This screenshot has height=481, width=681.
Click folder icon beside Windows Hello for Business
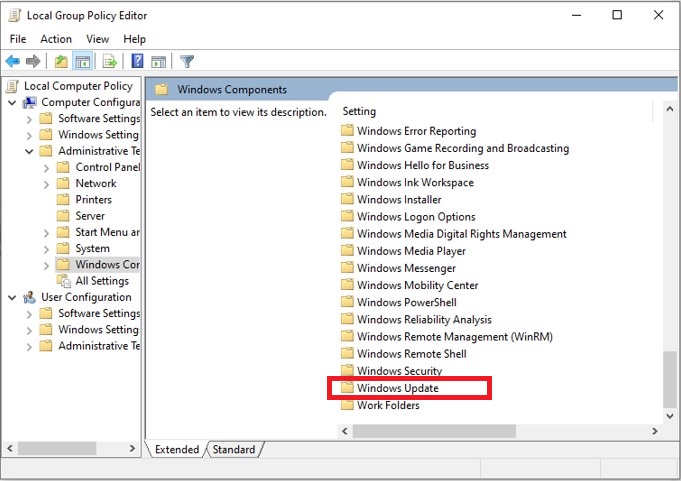[x=347, y=165]
